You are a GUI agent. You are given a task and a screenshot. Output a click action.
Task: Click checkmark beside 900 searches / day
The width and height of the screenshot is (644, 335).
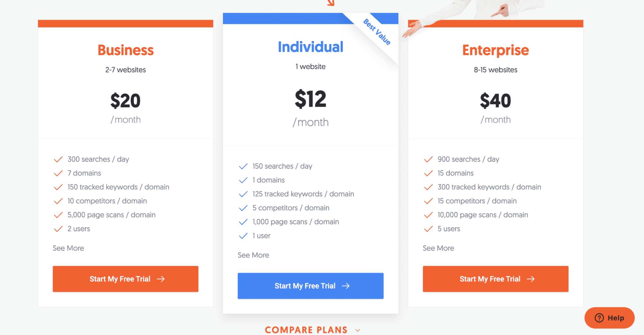click(428, 159)
